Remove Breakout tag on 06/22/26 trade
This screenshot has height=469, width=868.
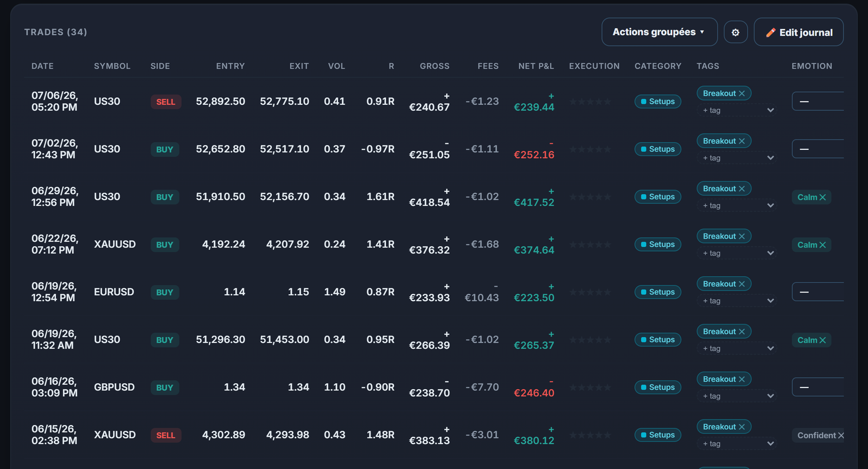(x=742, y=236)
